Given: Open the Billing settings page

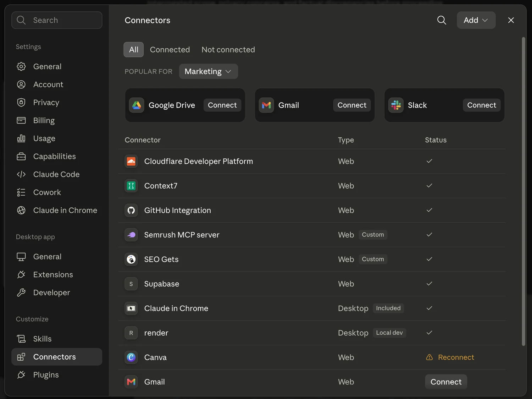Looking at the screenshot, I should (57, 120).
